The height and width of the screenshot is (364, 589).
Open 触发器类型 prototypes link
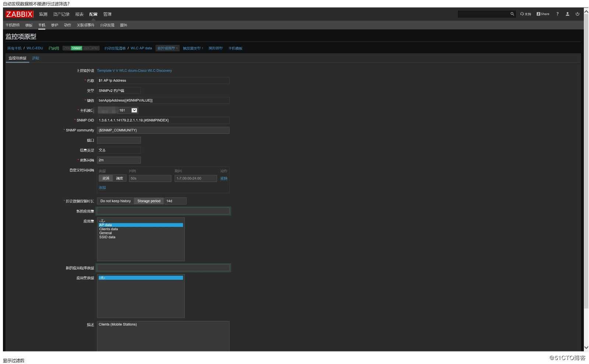point(192,48)
